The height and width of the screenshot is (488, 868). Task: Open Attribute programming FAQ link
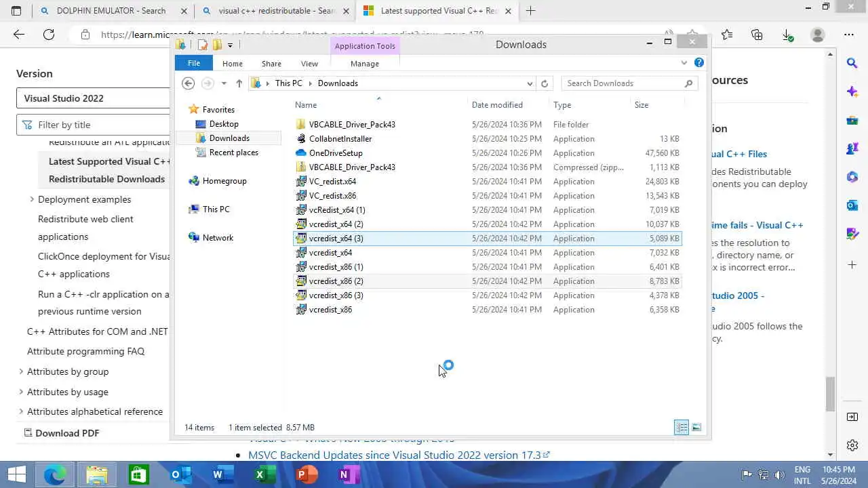coord(85,351)
